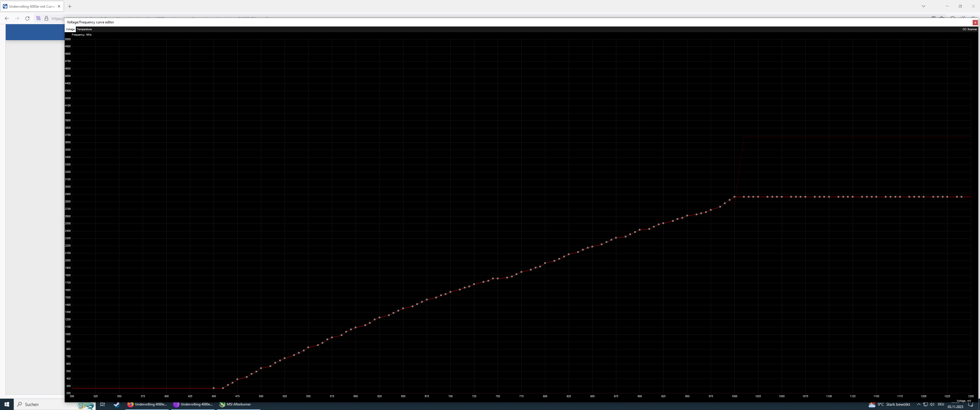Switch to the Temperature tab
Image resolution: width=980 pixels, height=410 pixels.
click(84, 29)
